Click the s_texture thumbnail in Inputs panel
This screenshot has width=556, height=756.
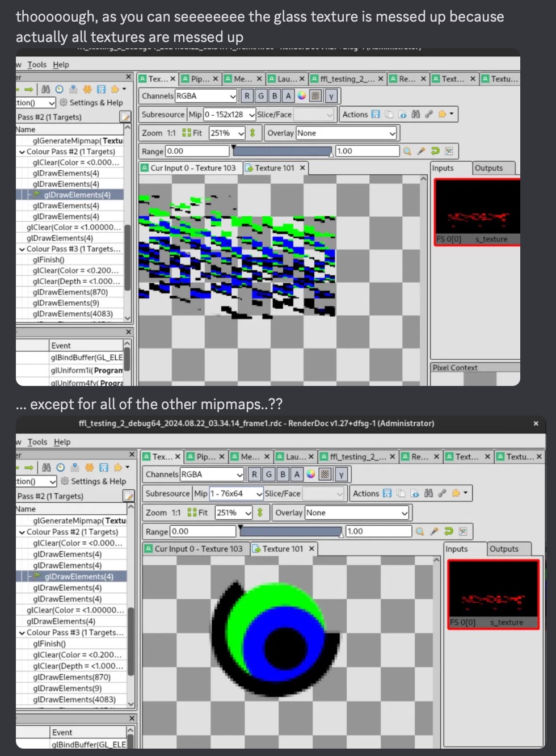pyautogui.click(x=477, y=210)
